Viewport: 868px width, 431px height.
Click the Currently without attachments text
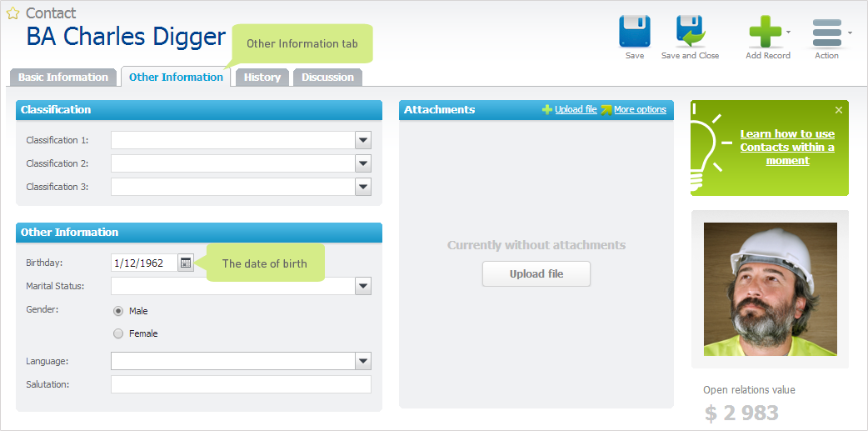[x=536, y=245]
